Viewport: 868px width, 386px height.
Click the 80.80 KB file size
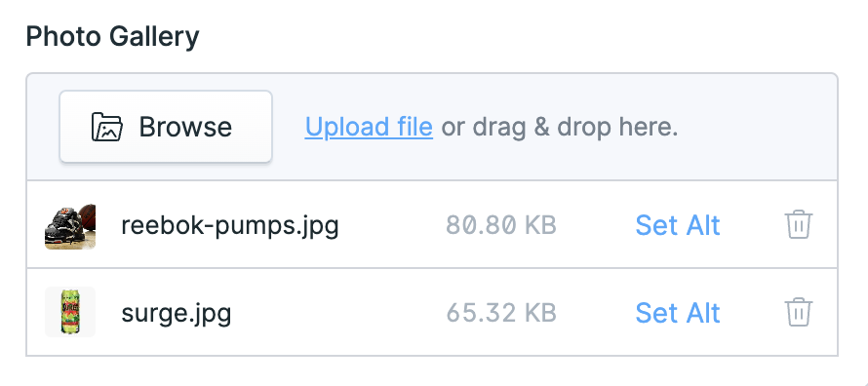[x=501, y=225]
